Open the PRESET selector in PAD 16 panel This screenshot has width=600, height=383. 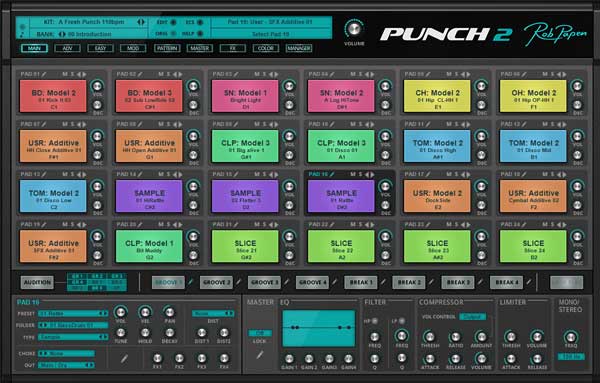click(x=73, y=313)
